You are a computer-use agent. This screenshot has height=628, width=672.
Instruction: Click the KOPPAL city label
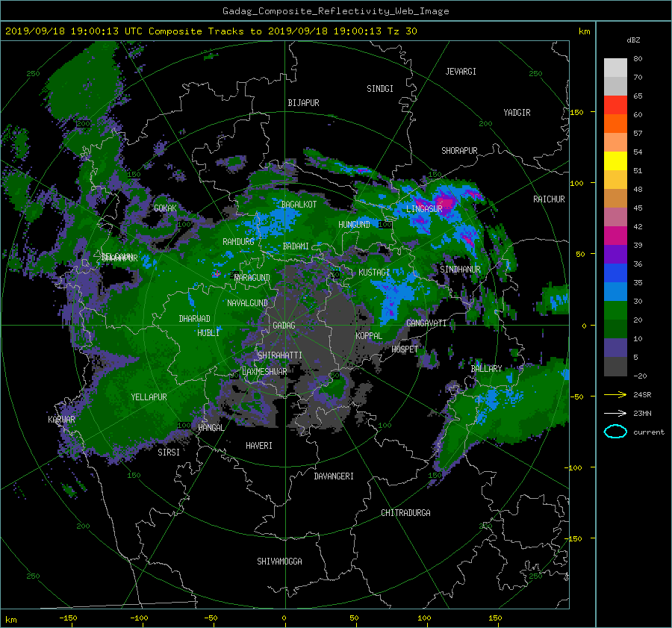point(369,335)
